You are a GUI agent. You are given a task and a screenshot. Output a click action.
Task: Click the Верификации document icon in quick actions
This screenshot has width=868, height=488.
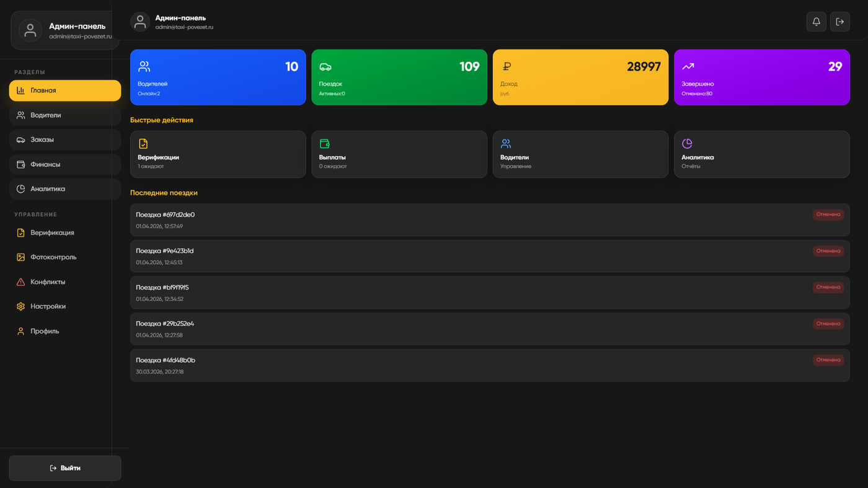coord(143,144)
